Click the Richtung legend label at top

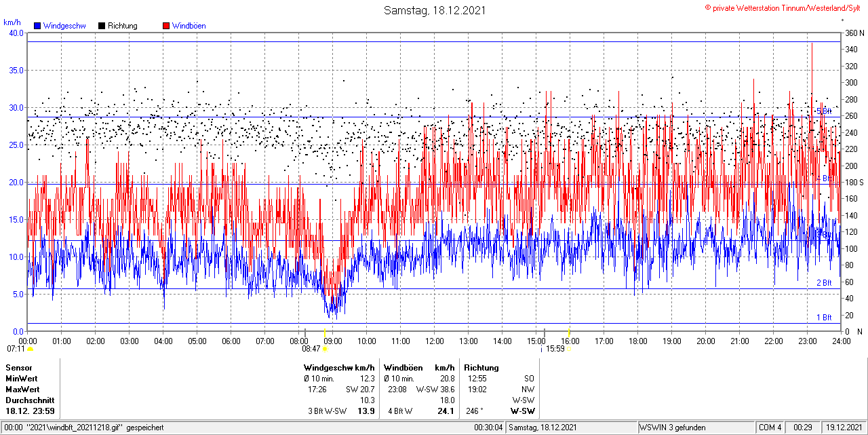point(122,26)
